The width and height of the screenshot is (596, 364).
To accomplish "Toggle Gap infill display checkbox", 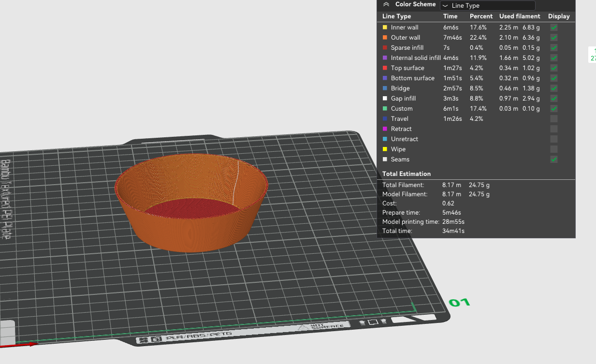I will (x=554, y=99).
